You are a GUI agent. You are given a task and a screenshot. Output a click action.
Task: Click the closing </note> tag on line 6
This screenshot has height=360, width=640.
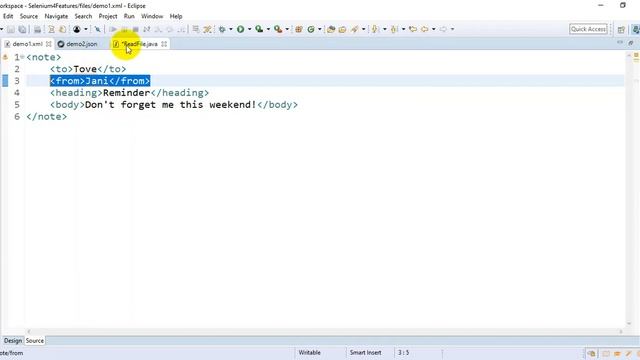coord(47,117)
